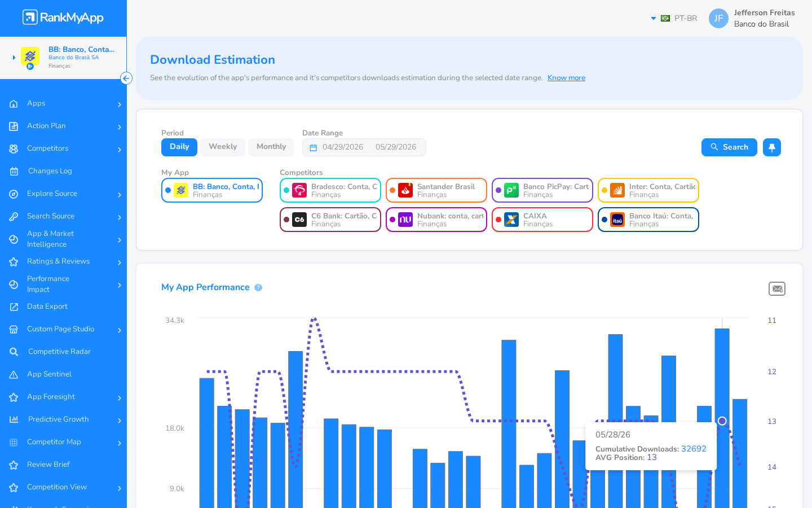This screenshot has height=508, width=812.
Task: Click the Jefferson Freitas account name
Action: tap(764, 13)
